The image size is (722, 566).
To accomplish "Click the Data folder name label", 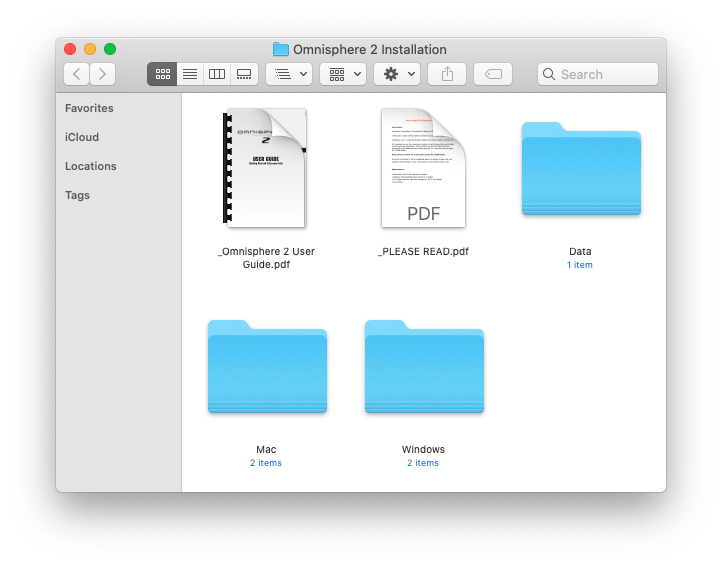I will [580, 251].
